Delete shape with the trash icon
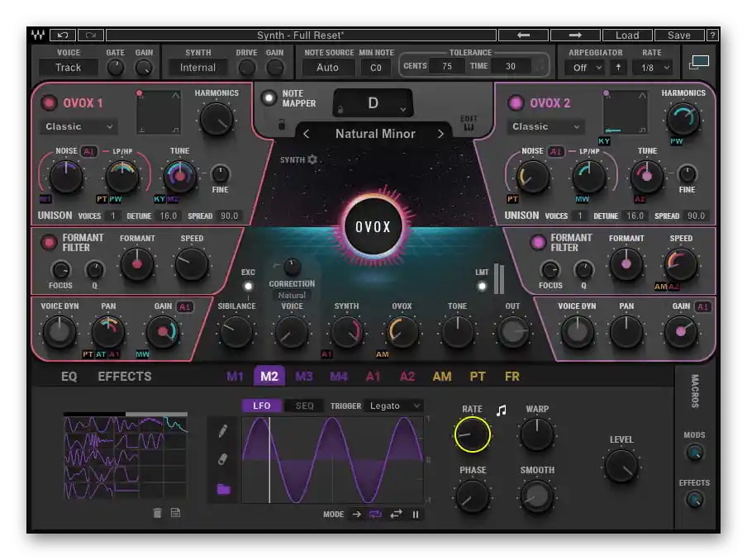The width and height of the screenshot is (747, 560). tap(157, 513)
